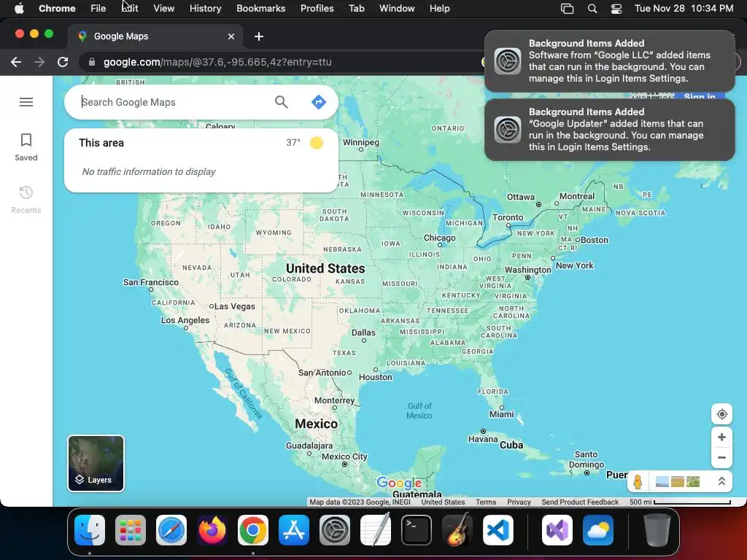Open Terminal from the Dock

[x=417, y=530]
